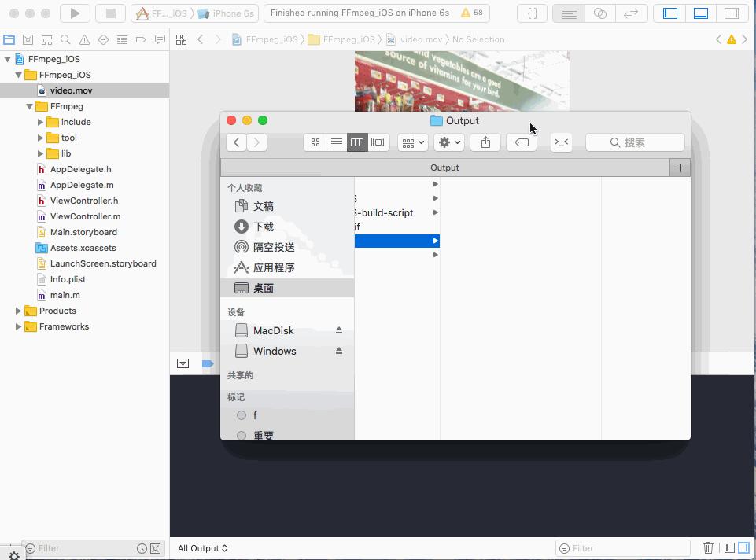Open a new Finder tab with the plus button
Viewport: 756px width, 560px height.
[x=680, y=168]
